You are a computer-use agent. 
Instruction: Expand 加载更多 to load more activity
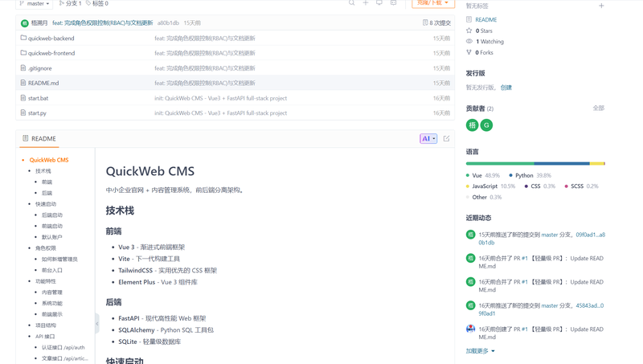pyautogui.click(x=480, y=351)
